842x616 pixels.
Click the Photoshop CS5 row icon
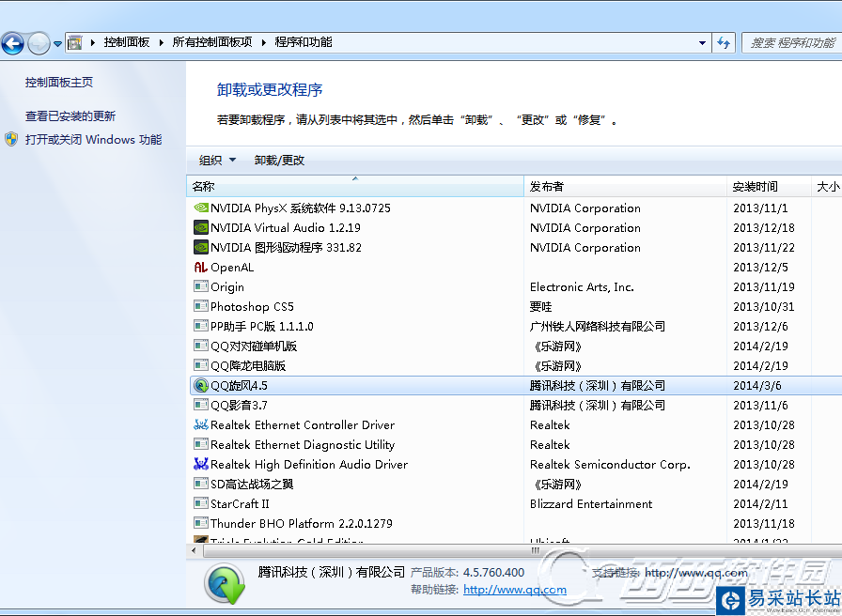tap(201, 306)
